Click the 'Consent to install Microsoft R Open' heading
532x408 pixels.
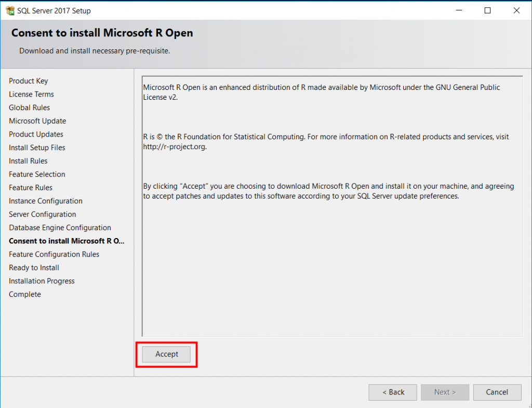[102, 33]
